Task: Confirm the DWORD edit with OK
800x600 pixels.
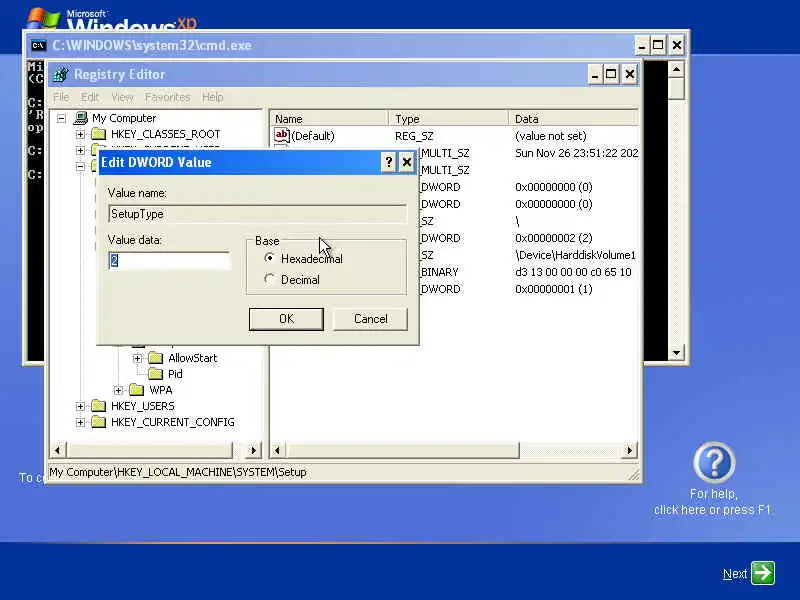Action: 286,319
